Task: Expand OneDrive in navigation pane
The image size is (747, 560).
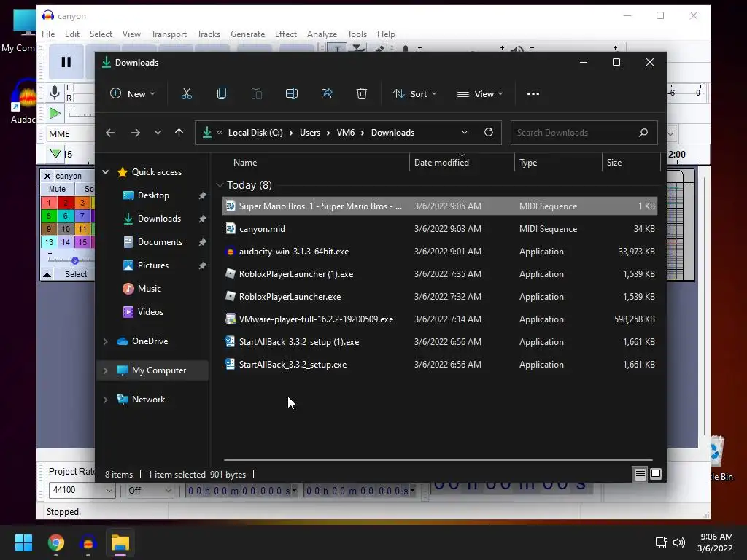Action: (106, 341)
